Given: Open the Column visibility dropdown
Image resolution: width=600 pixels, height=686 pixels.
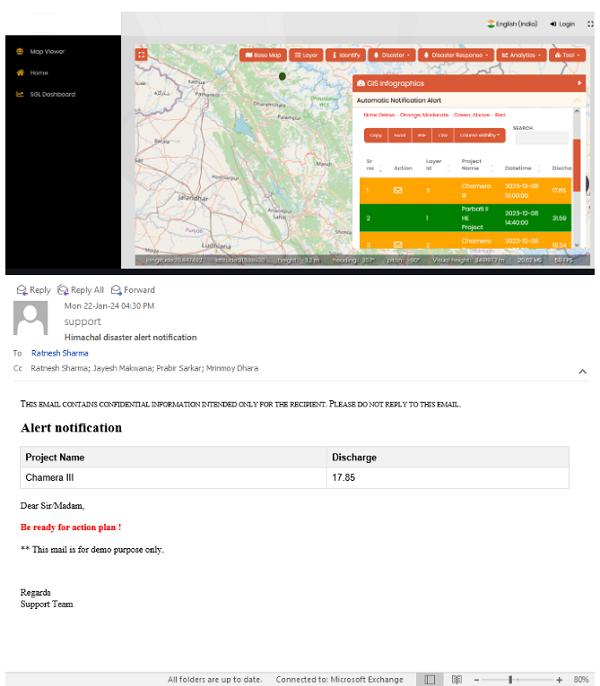Looking at the screenshot, I should point(481,135).
